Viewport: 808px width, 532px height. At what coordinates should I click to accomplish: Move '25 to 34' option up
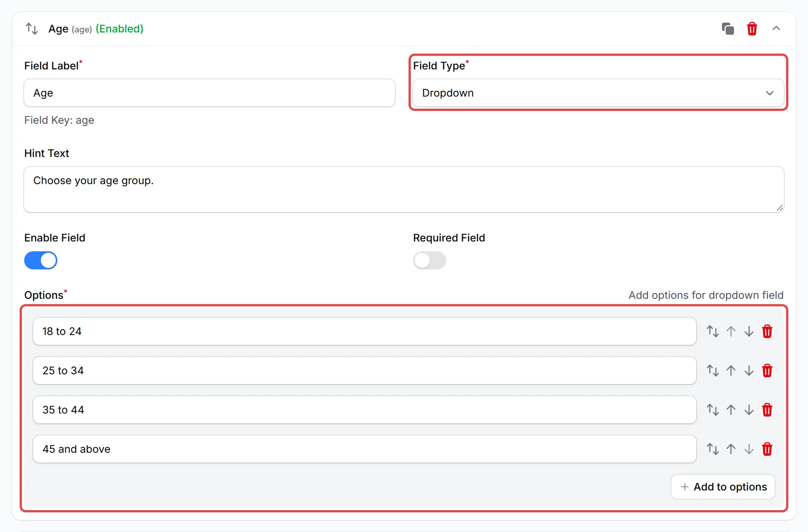pyautogui.click(x=731, y=371)
